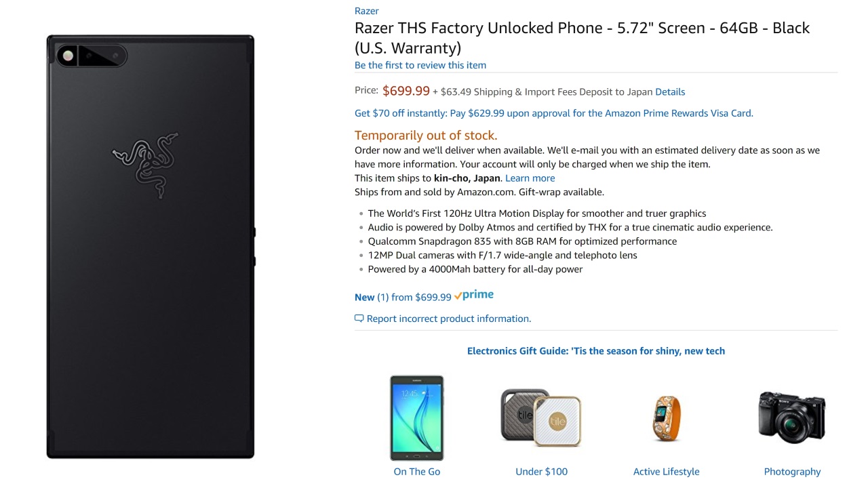Screen dimensions: 868x488
Task: Click the report incorrect information speech-bubble icon
Action: [359, 319]
